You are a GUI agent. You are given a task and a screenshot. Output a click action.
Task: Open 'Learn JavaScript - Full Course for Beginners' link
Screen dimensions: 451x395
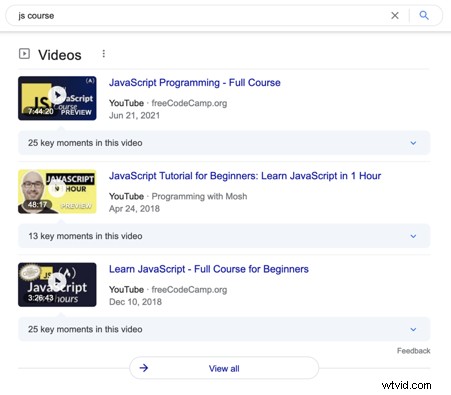(x=209, y=269)
